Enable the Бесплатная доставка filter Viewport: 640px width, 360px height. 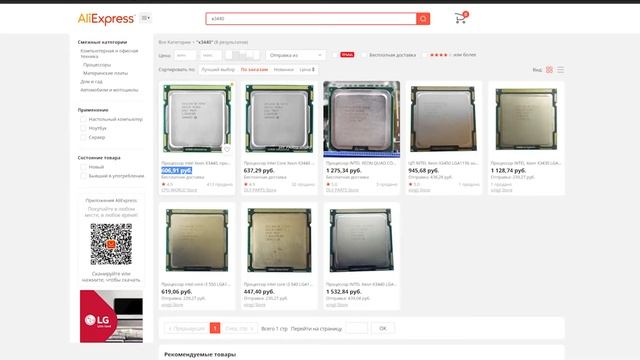pyautogui.click(x=364, y=55)
